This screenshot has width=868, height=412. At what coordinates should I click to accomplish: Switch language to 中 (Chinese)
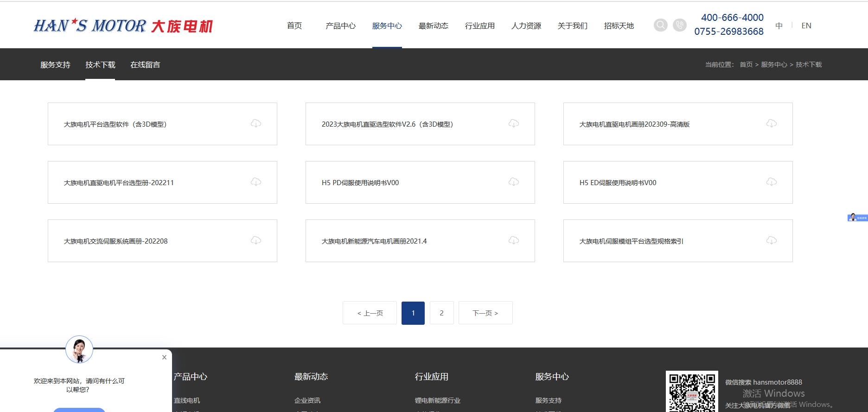779,26
